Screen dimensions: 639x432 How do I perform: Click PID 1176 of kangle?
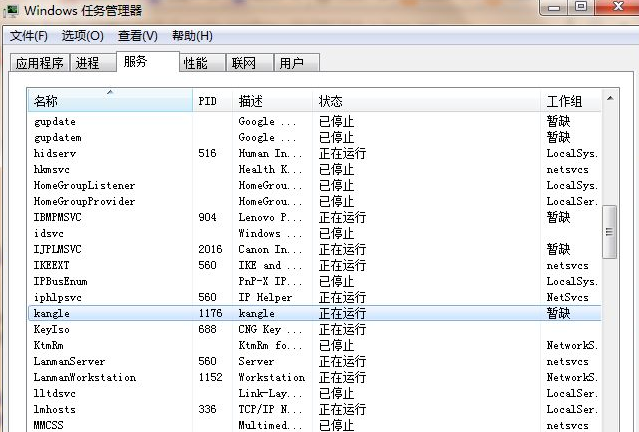point(210,313)
